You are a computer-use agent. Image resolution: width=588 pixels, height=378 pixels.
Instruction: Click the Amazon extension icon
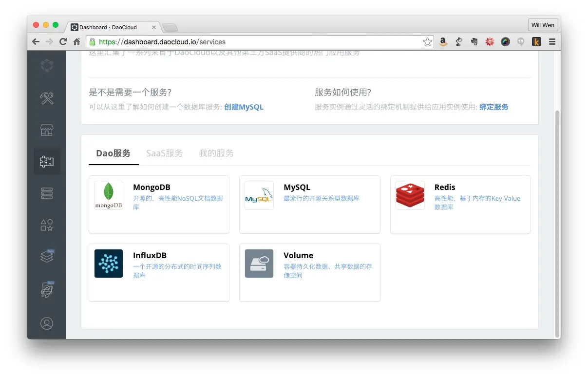[443, 42]
